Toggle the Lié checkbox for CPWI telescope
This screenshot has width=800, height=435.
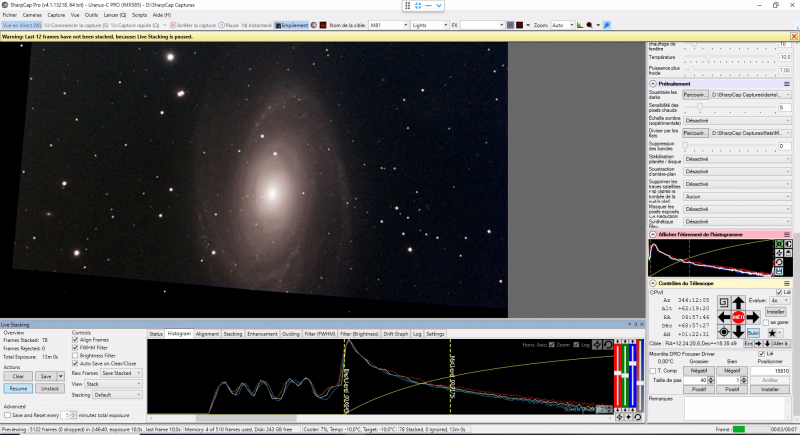(x=779, y=292)
